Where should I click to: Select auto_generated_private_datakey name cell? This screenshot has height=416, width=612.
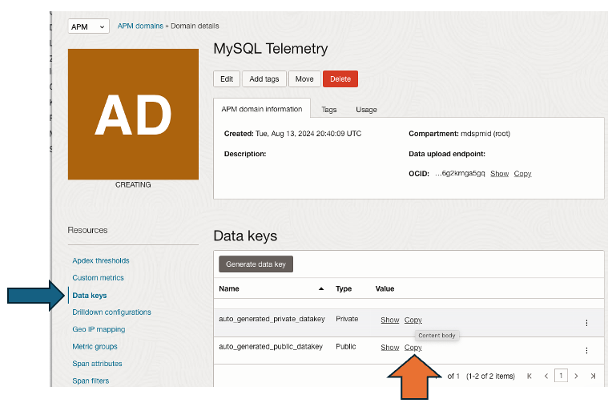point(272,319)
